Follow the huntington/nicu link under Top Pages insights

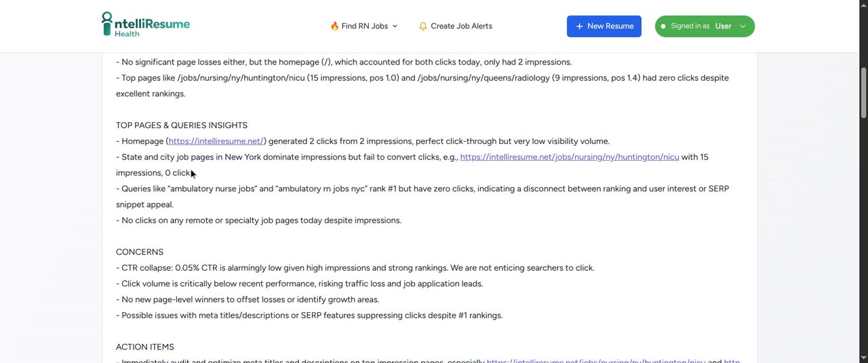coord(570,157)
